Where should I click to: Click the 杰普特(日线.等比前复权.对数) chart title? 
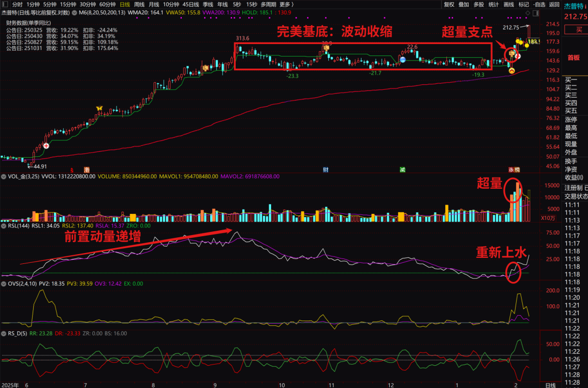[x=35, y=13]
